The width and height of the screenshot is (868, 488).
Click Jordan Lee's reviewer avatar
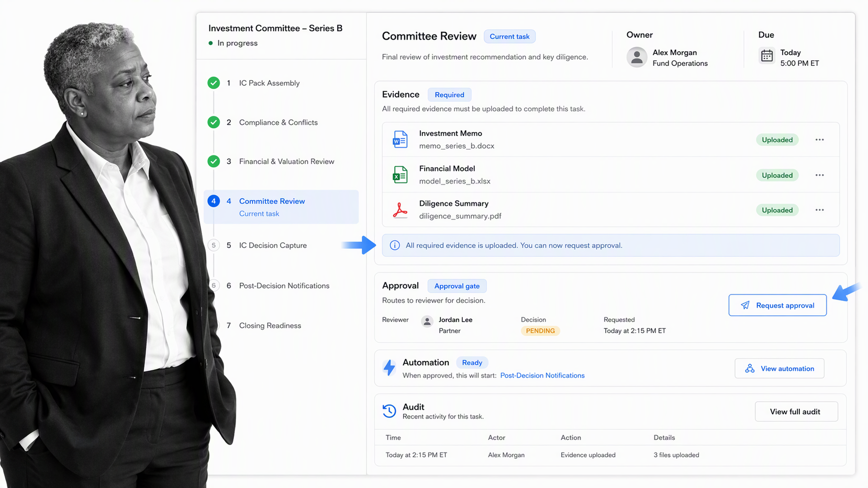click(x=427, y=321)
